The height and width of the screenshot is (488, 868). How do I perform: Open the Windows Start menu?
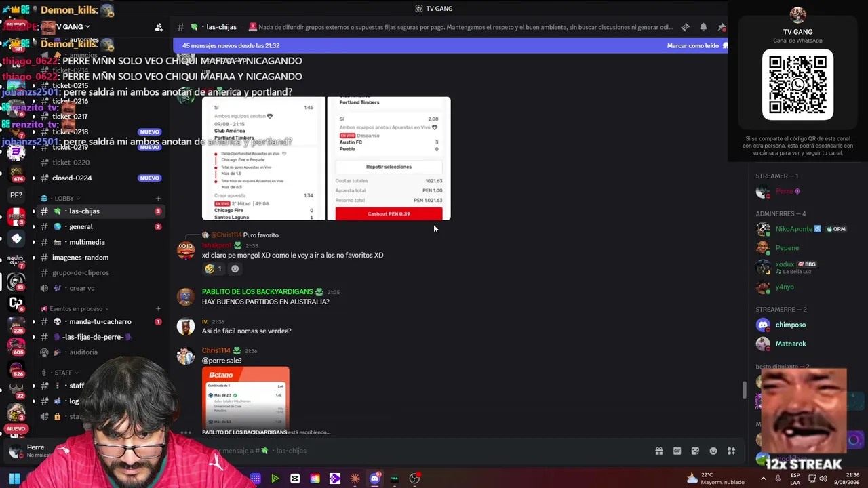(x=14, y=479)
